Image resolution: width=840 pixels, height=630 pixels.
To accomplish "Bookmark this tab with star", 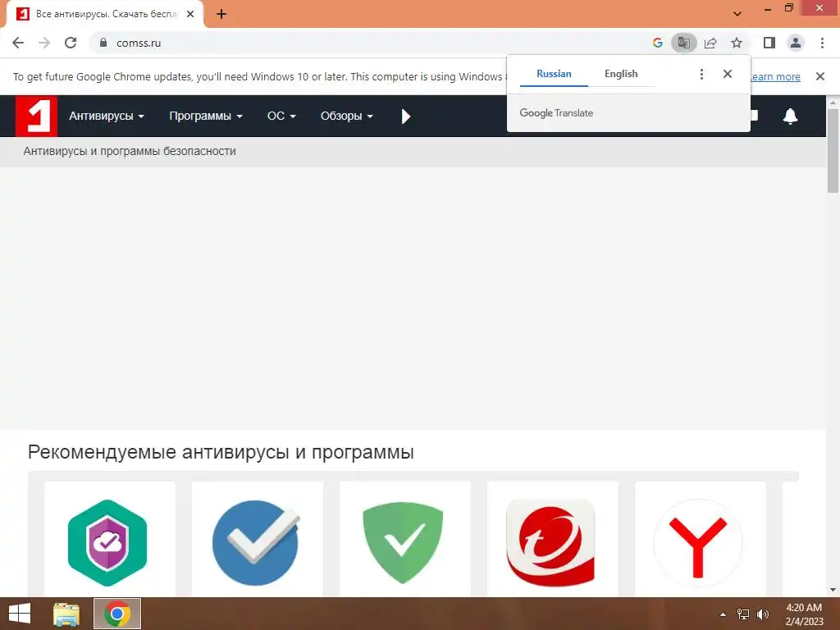I will (x=737, y=43).
